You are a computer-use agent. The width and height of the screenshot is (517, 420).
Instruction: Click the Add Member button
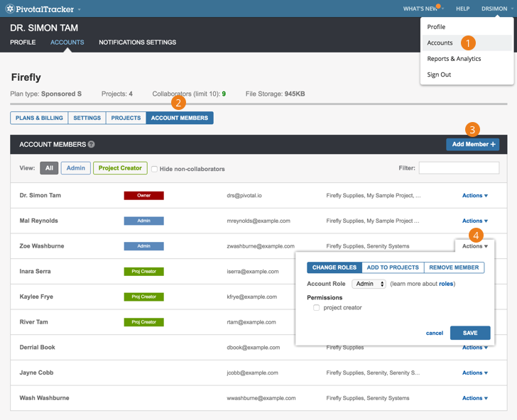(473, 144)
